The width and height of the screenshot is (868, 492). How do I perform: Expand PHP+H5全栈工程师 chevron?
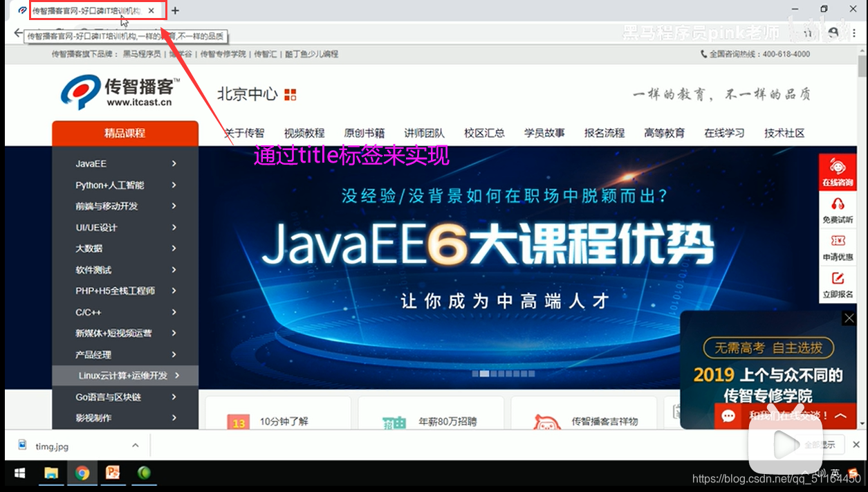pos(174,291)
